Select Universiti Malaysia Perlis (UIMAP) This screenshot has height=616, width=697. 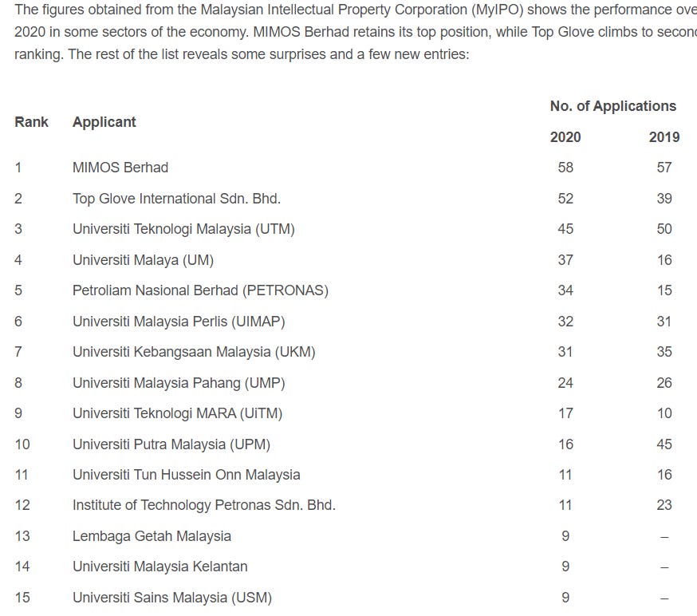[x=179, y=322]
